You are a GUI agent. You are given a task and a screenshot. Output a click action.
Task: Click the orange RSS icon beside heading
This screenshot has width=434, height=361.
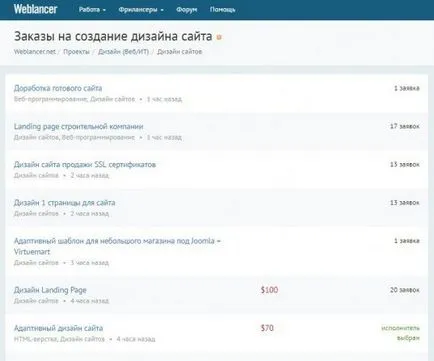tap(219, 37)
